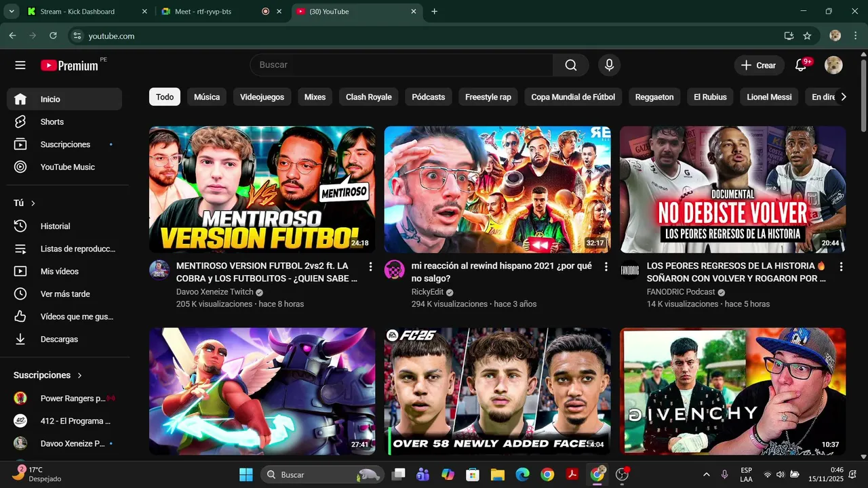Go to Inicio in sidebar

pyautogui.click(x=65, y=99)
